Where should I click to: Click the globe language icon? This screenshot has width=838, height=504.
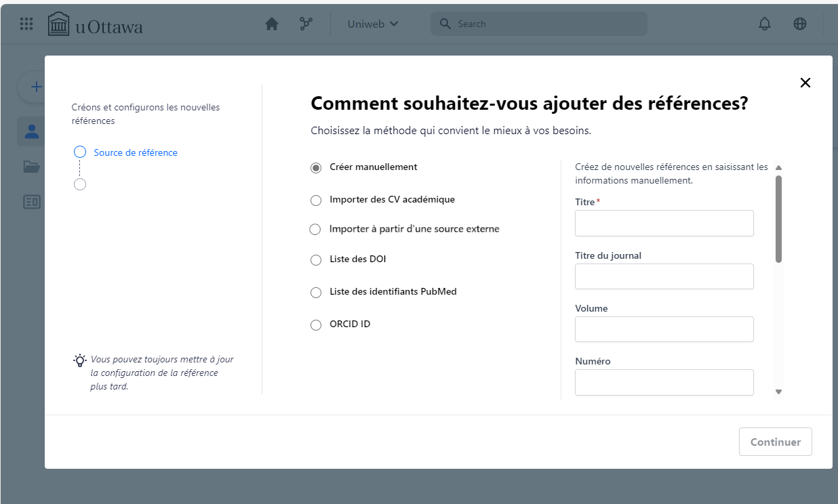click(x=800, y=23)
